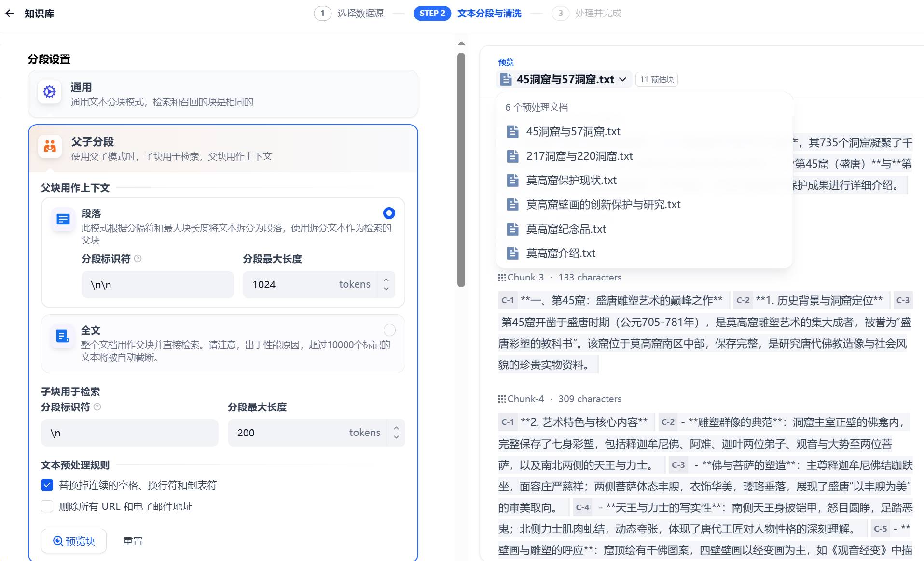The height and width of the screenshot is (561, 924).
Task: Uncheck 替换掉连续的空格、换行符和制表符 checkbox
Action: [47, 485]
